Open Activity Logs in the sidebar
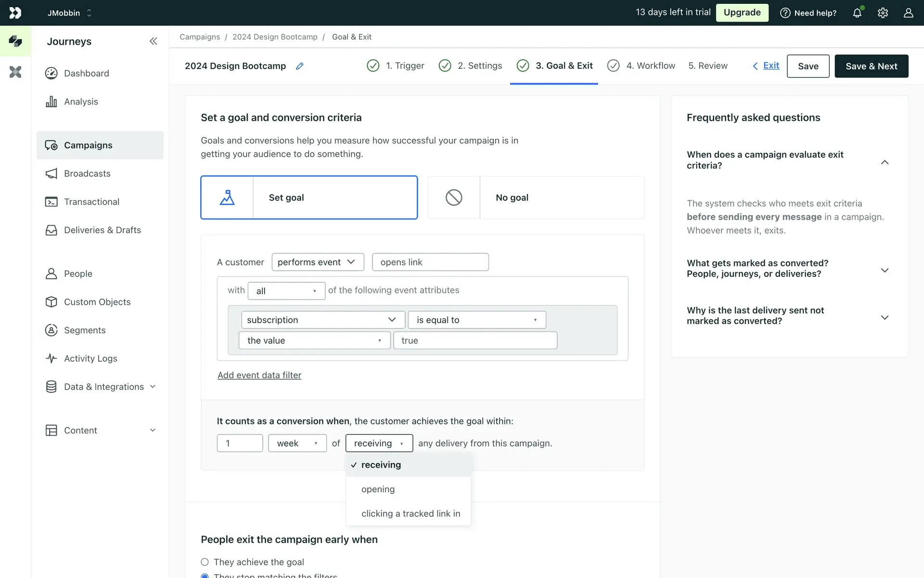Image resolution: width=924 pixels, height=578 pixels. (x=90, y=358)
